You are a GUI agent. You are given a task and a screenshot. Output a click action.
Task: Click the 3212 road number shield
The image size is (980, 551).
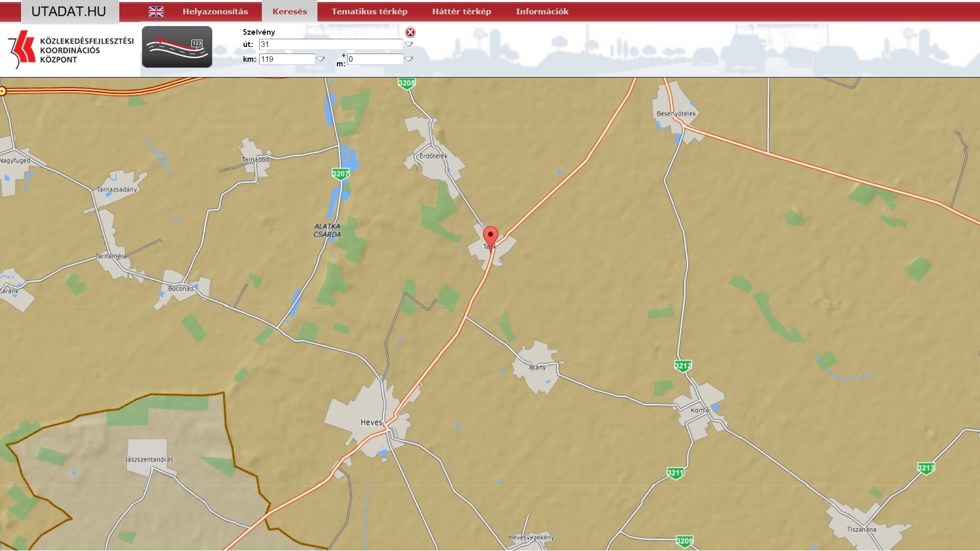click(683, 366)
